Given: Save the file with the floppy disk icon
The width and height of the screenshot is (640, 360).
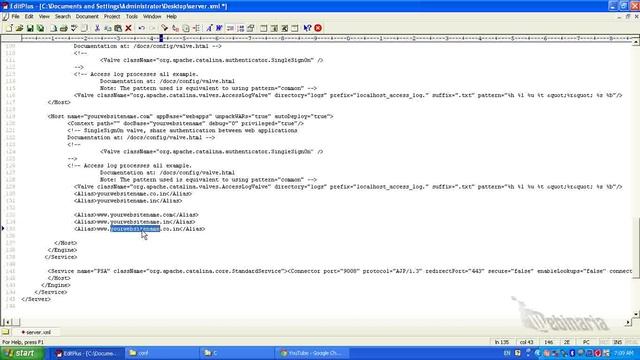Looking at the screenshot, I should (30, 28).
